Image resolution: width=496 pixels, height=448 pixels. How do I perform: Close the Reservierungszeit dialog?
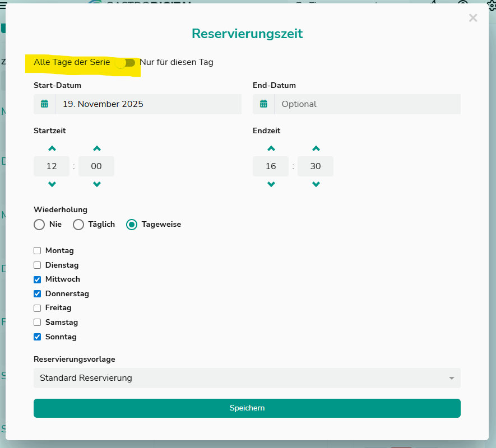[x=473, y=18]
